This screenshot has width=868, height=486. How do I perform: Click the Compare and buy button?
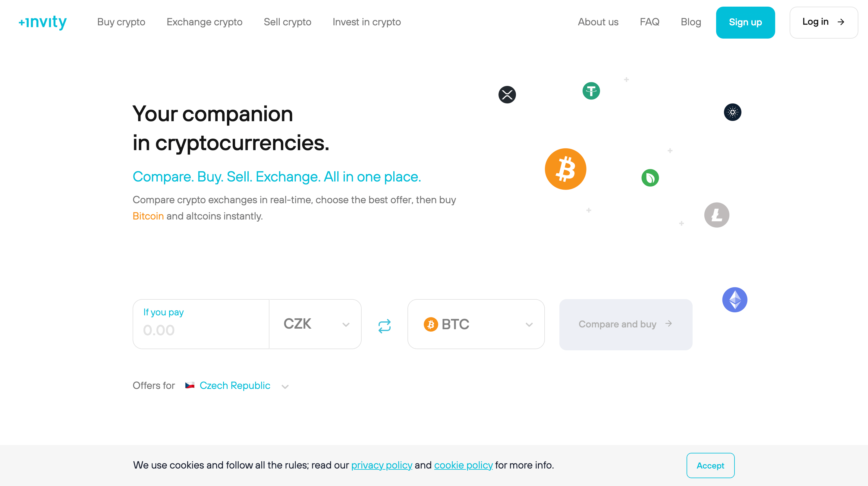click(x=626, y=324)
